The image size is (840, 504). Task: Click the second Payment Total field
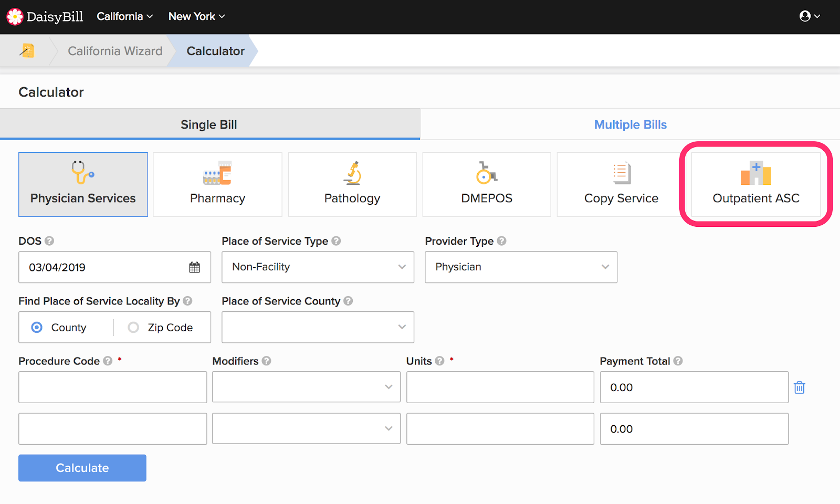coord(694,429)
